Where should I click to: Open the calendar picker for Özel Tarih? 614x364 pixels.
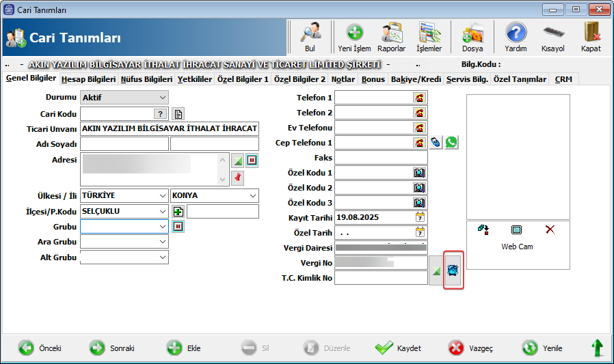point(420,233)
